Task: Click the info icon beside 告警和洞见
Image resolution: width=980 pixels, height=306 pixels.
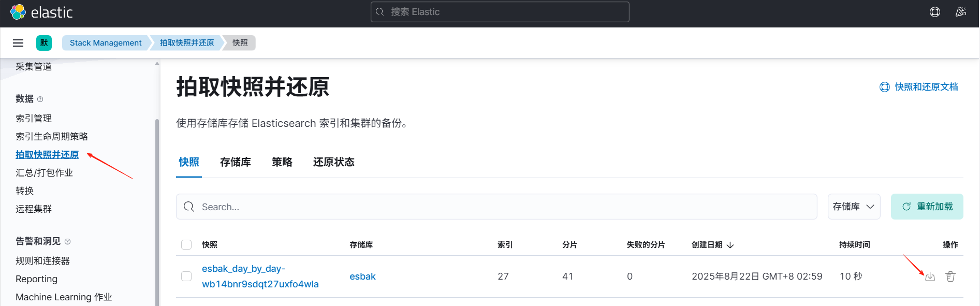Action: [68, 242]
